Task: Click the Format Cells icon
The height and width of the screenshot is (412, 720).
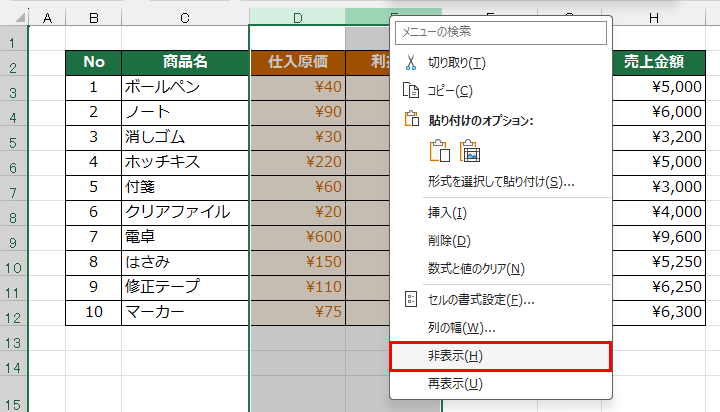Action: [x=411, y=299]
